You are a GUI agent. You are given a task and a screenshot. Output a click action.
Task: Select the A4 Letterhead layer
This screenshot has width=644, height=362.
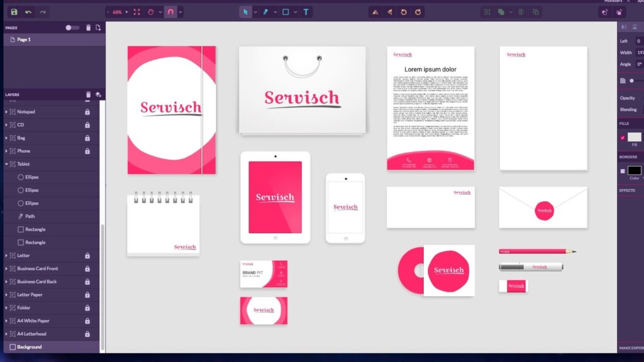(x=52, y=334)
